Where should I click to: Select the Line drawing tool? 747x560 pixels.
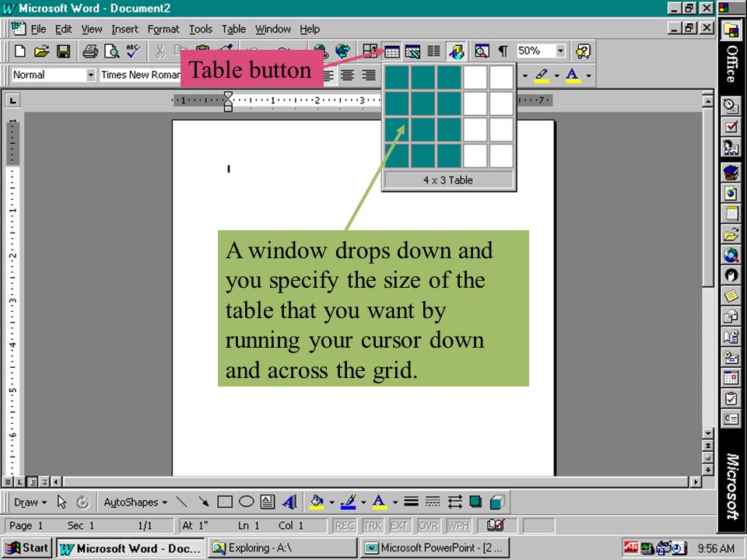click(x=181, y=502)
